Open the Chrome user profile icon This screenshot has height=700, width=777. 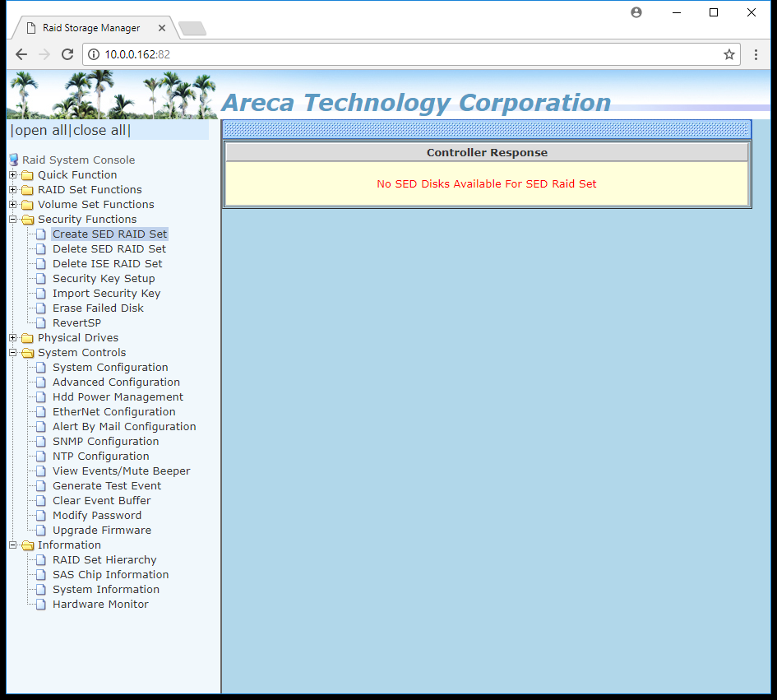click(x=636, y=12)
